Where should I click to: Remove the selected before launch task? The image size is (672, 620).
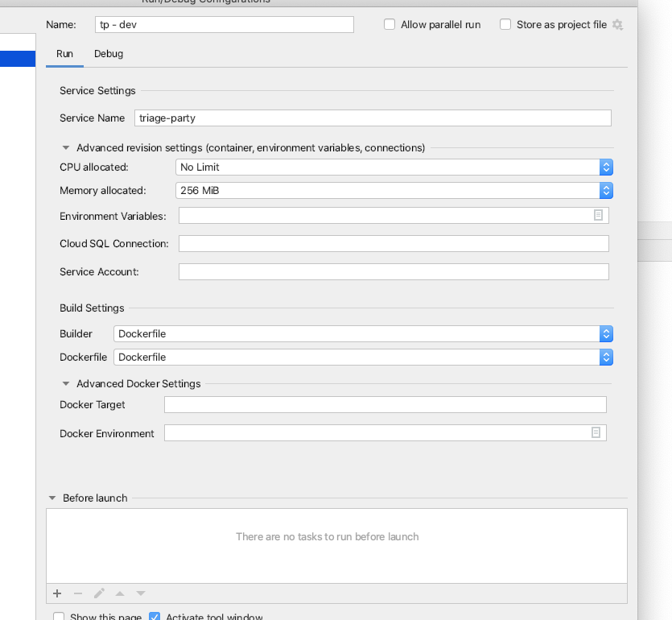tap(77, 593)
